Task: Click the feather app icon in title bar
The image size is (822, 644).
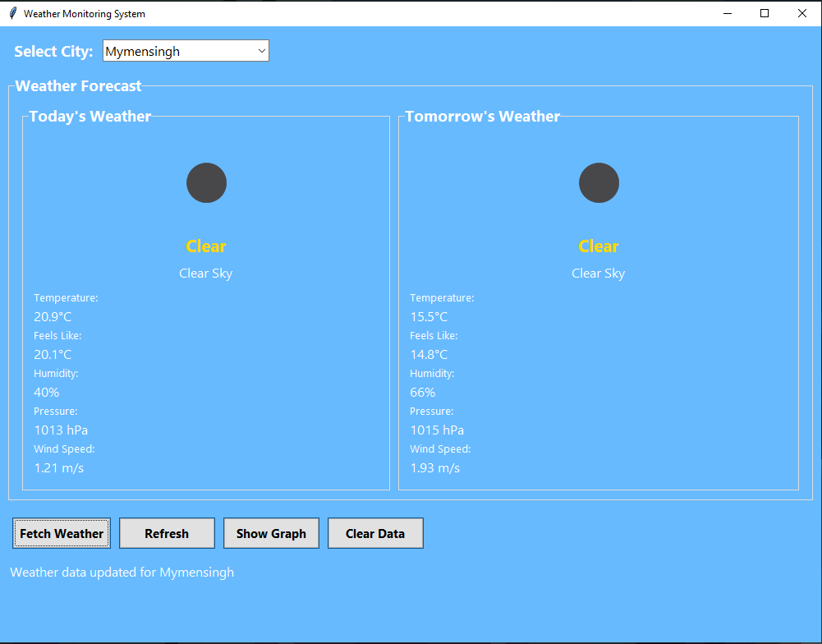Action: 12,13
